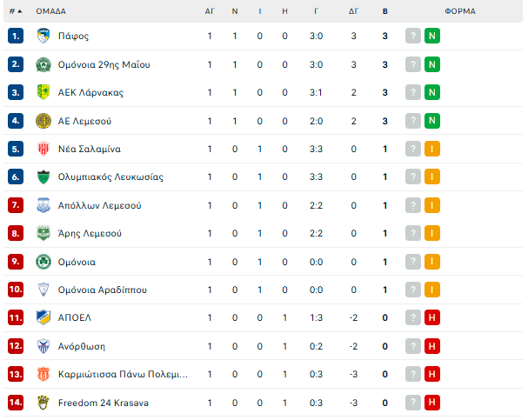Screen dimensions: 528x420
Task: Click the ΟΜΑΔΑ column header
Action: (50, 11)
